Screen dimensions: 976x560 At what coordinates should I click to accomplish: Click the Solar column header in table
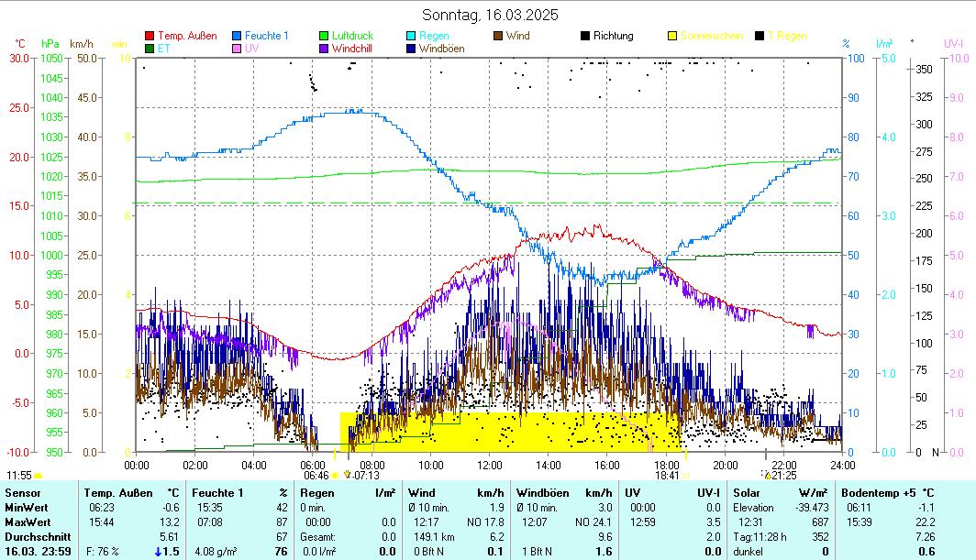[747, 493]
